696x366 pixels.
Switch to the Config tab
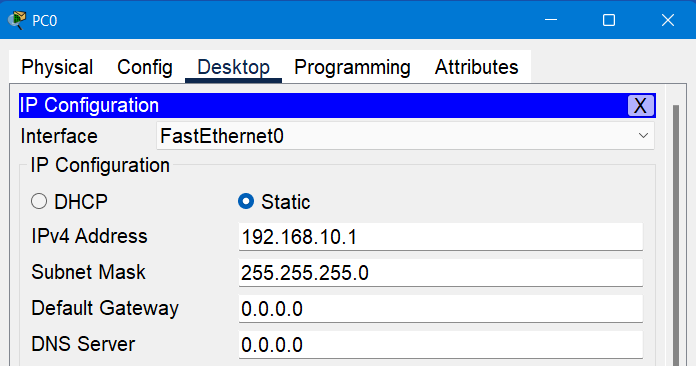(x=145, y=67)
